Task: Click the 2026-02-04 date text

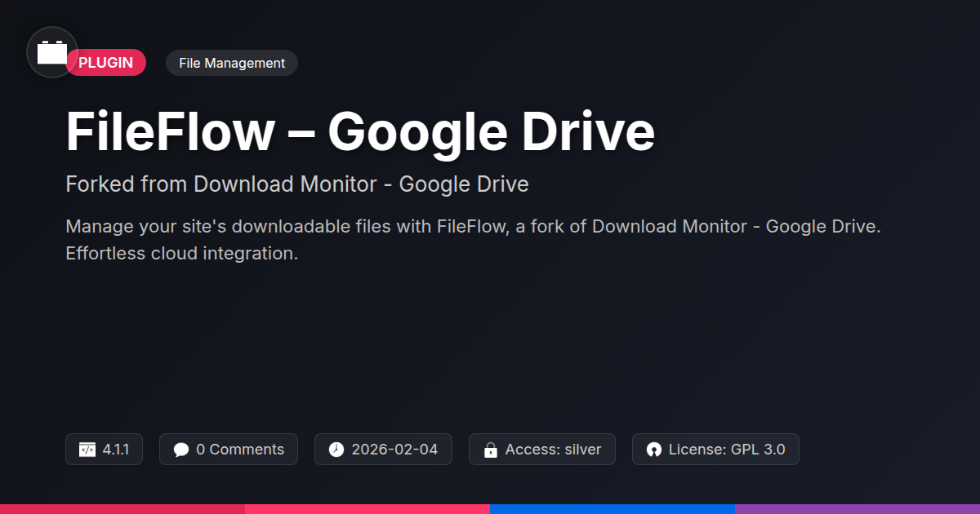Action: tap(394, 450)
